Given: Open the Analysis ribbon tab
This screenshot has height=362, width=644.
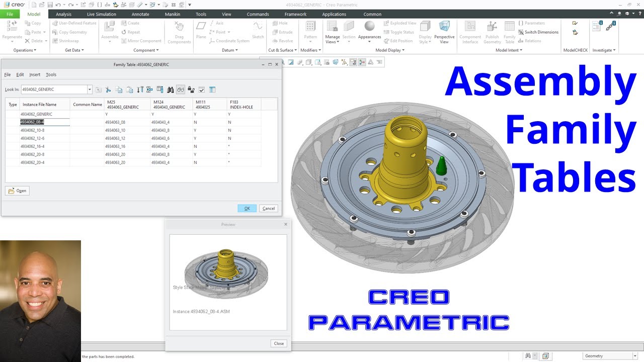Looking at the screenshot, I should (x=63, y=14).
